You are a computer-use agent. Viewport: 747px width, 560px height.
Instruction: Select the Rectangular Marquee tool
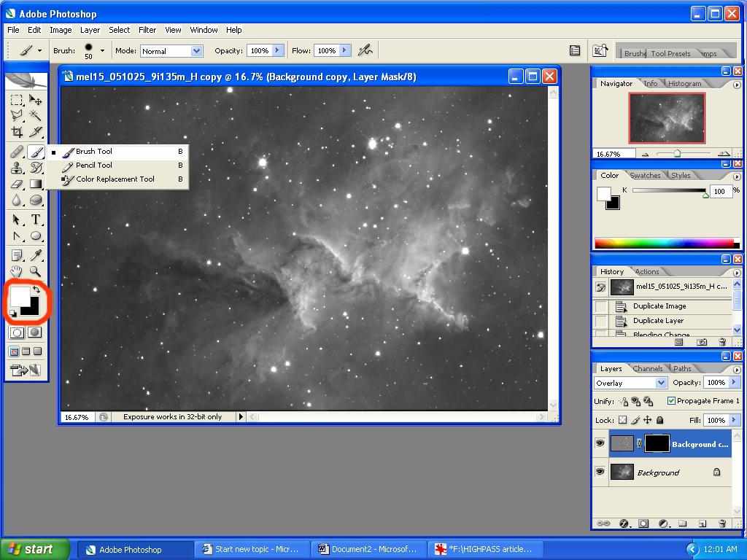coord(17,100)
